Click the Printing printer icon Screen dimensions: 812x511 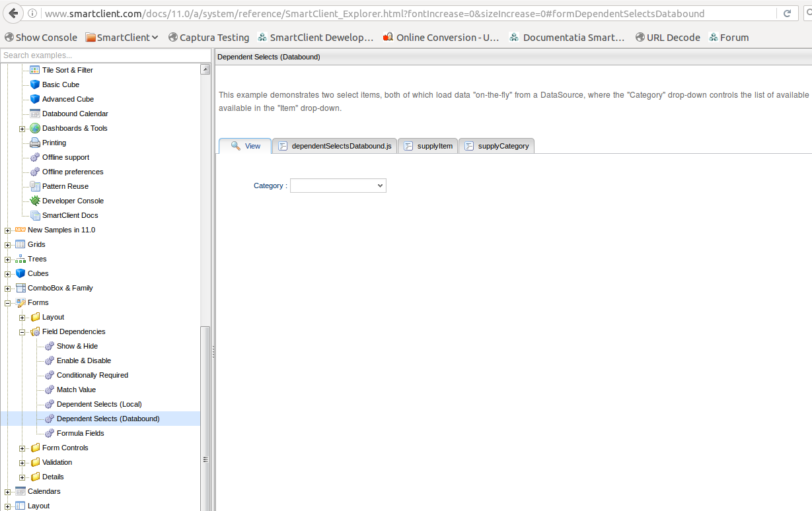click(x=35, y=143)
